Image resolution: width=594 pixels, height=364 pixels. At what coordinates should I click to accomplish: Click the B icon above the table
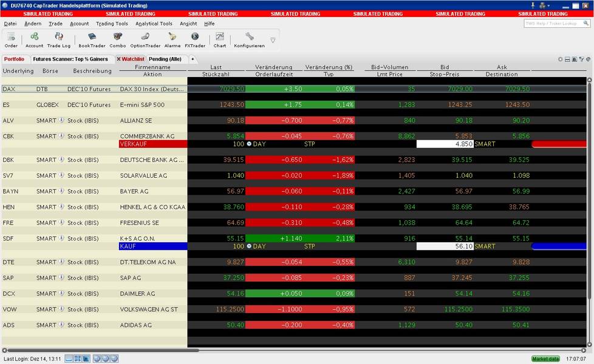point(575,59)
